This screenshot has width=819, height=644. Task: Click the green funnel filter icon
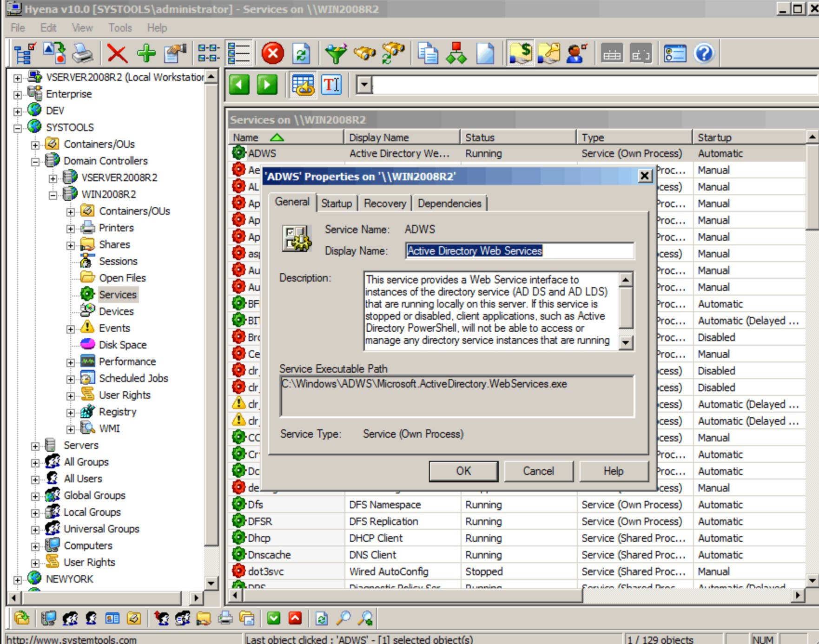tap(335, 53)
